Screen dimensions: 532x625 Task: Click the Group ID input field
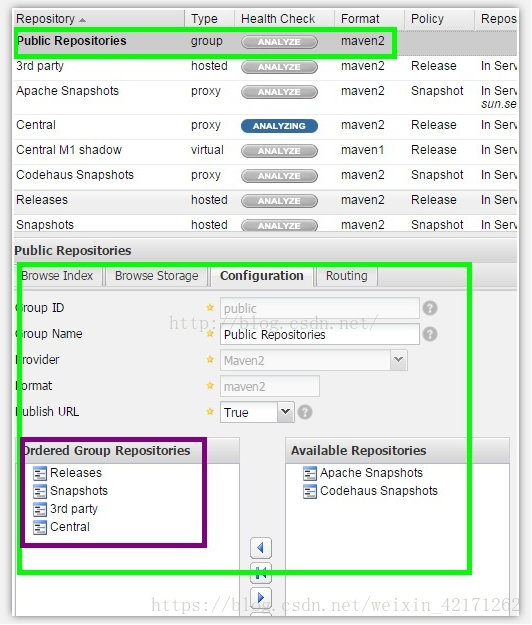point(320,308)
